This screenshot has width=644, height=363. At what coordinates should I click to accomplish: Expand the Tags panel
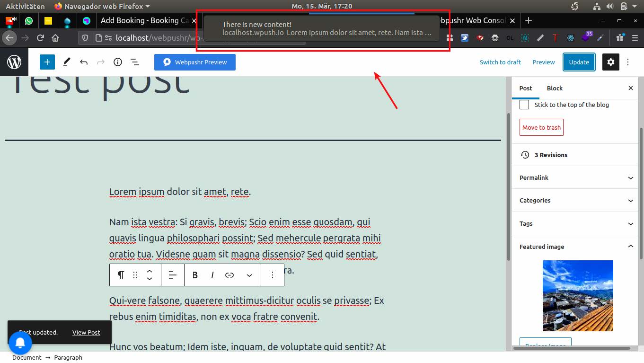coord(575,223)
